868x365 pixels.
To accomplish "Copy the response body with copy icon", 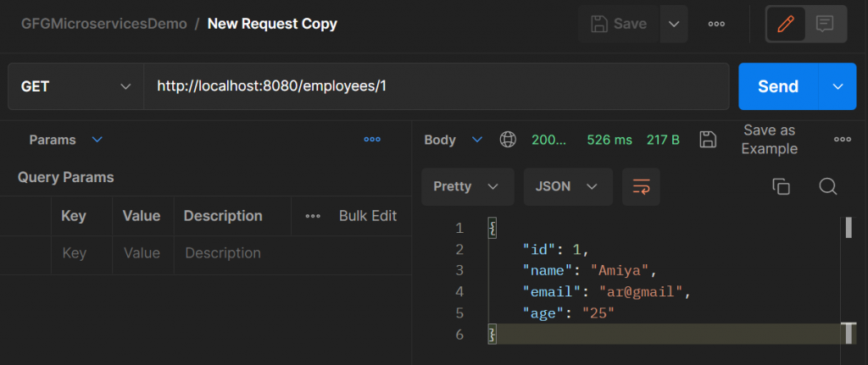I will point(781,186).
